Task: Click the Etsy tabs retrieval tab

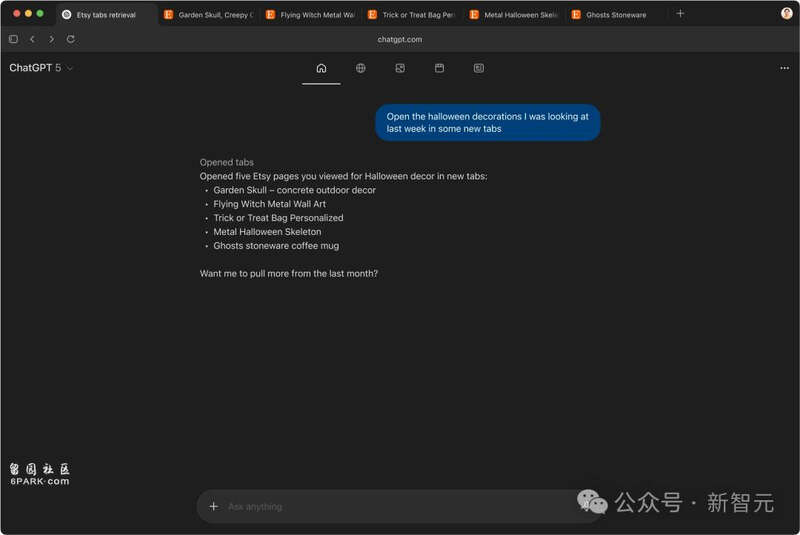Action: click(105, 15)
